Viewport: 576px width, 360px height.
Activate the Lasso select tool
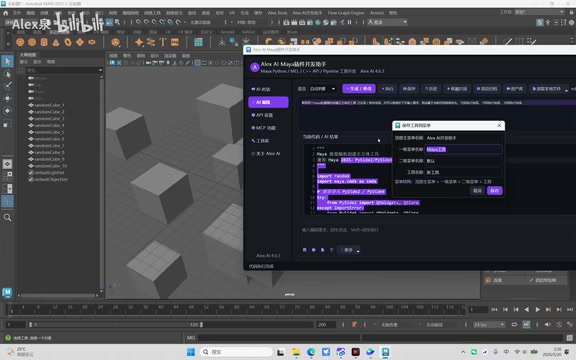[7, 74]
